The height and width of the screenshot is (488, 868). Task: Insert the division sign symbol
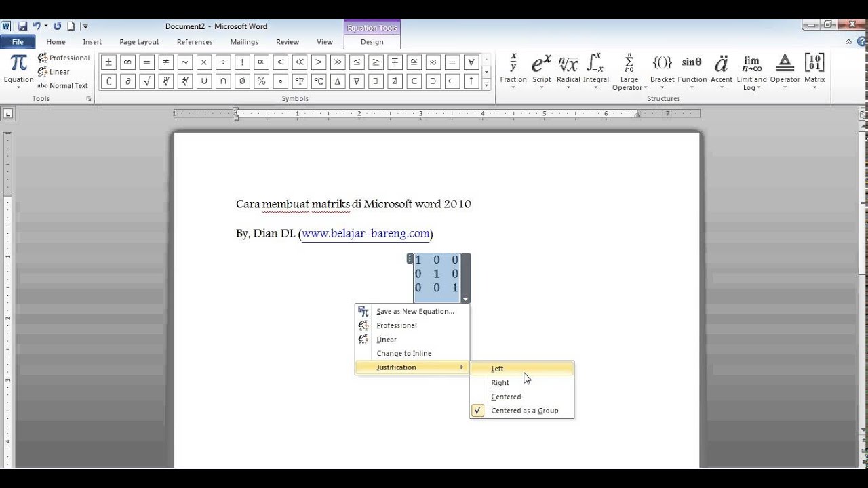[223, 62]
